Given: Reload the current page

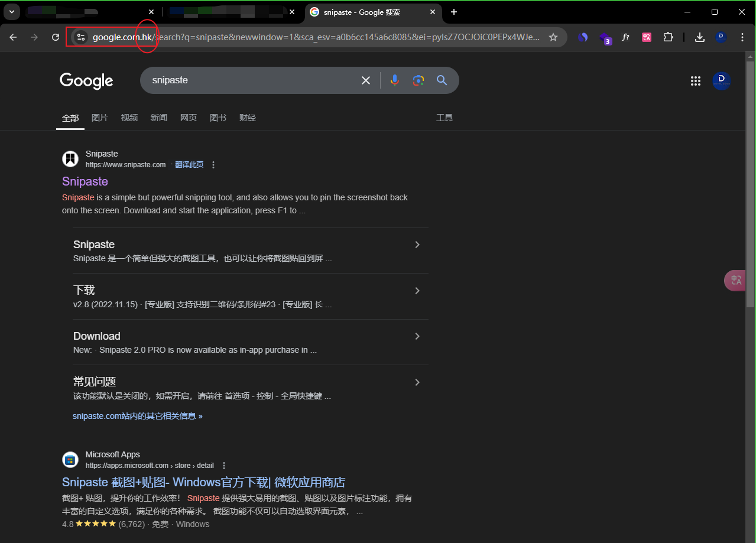Looking at the screenshot, I should click(x=56, y=37).
